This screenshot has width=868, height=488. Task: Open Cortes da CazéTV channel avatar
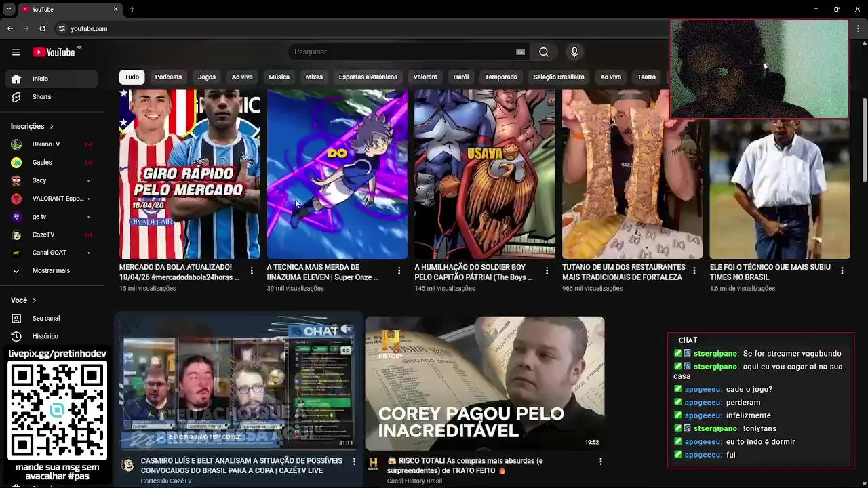127,465
